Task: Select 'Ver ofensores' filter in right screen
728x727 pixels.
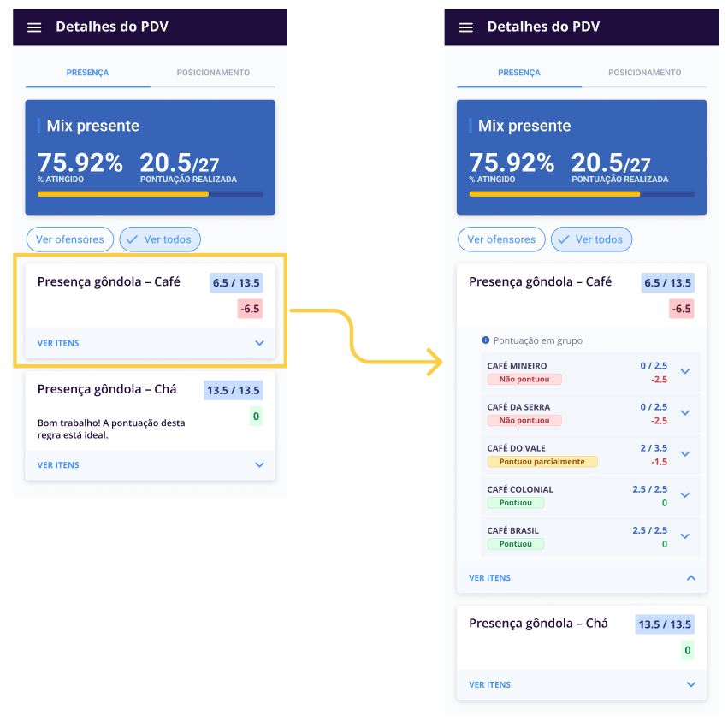Action: click(x=501, y=239)
